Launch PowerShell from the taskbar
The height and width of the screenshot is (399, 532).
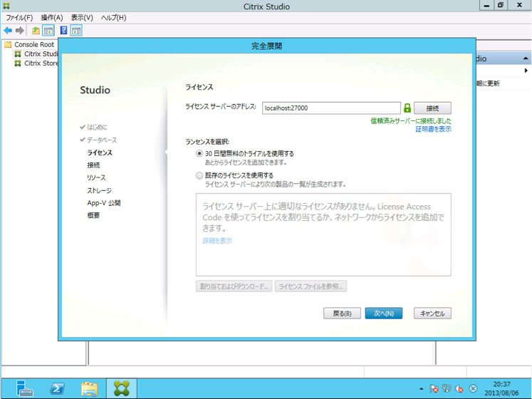pyautogui.click(x=57, y=388)
